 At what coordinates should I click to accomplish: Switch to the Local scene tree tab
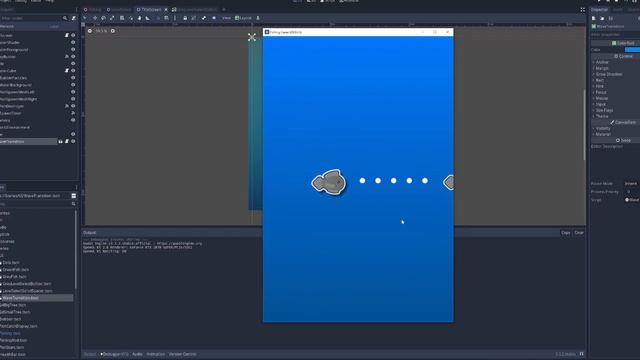(x=54, y=26)
